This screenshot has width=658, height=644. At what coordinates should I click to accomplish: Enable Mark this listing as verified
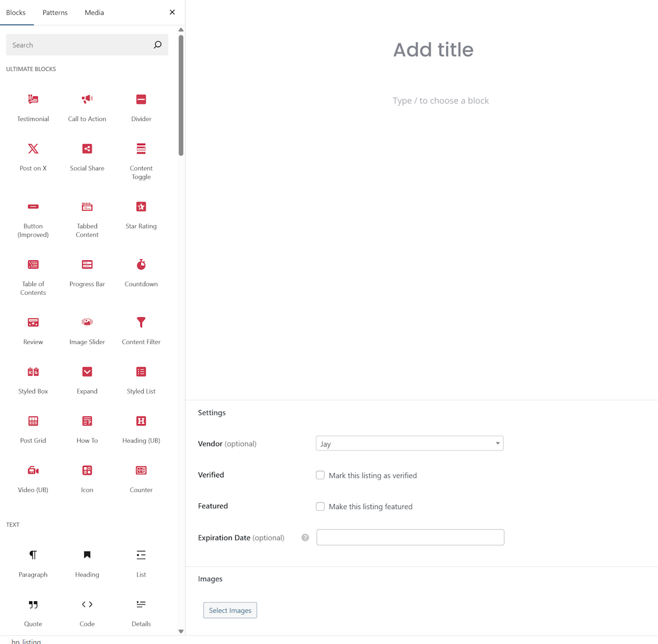(320, 475)
